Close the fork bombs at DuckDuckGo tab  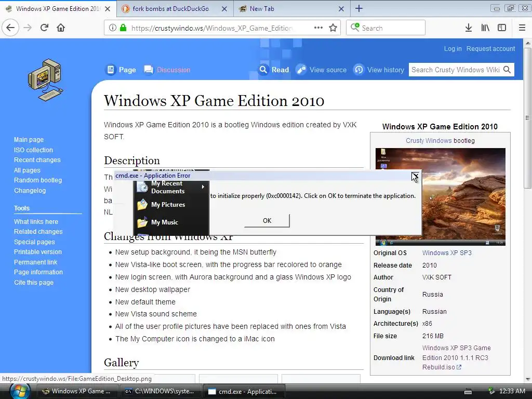coord(224,9)
